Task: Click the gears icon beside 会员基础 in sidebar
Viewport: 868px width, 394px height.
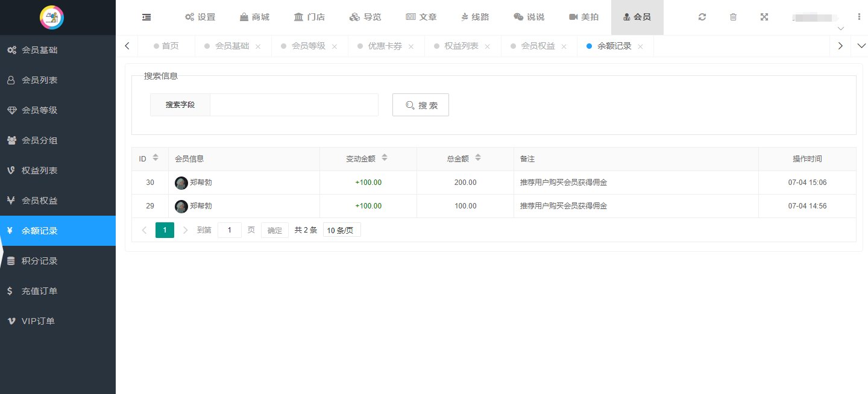Action: pos(11,50)
